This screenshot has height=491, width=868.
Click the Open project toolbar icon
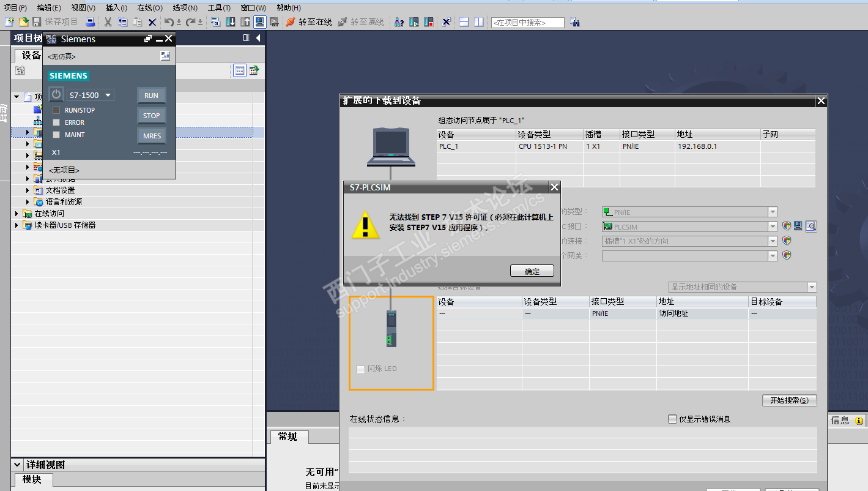tap(23, 22)
